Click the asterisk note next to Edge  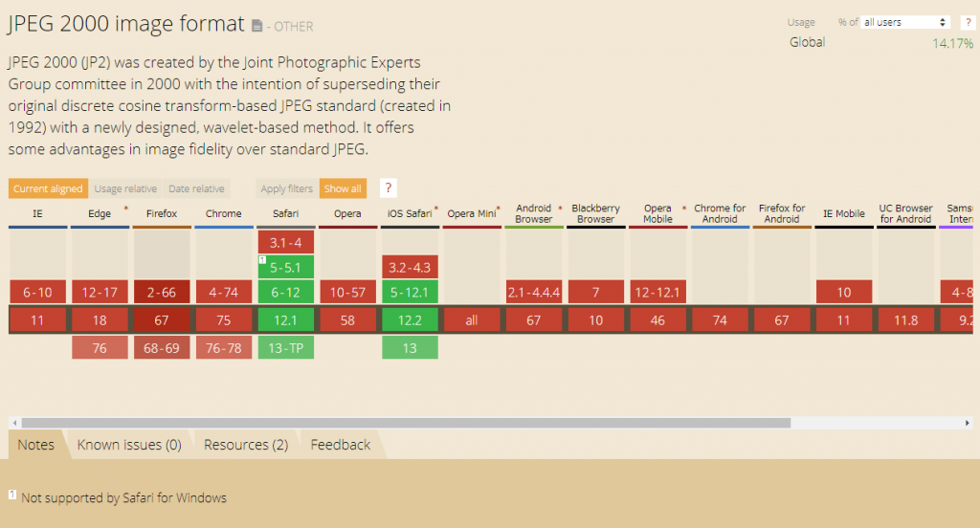coord(125,209)
